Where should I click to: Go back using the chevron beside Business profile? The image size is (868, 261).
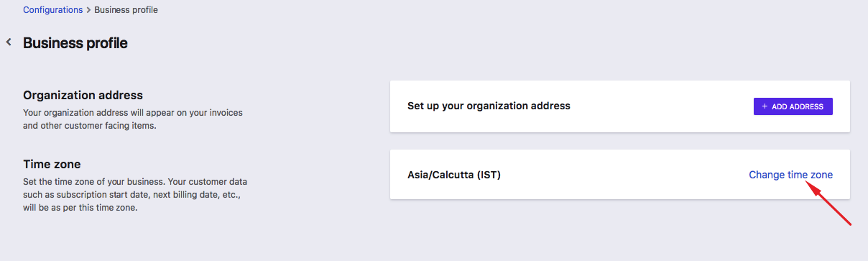click(x=9, y=42)
